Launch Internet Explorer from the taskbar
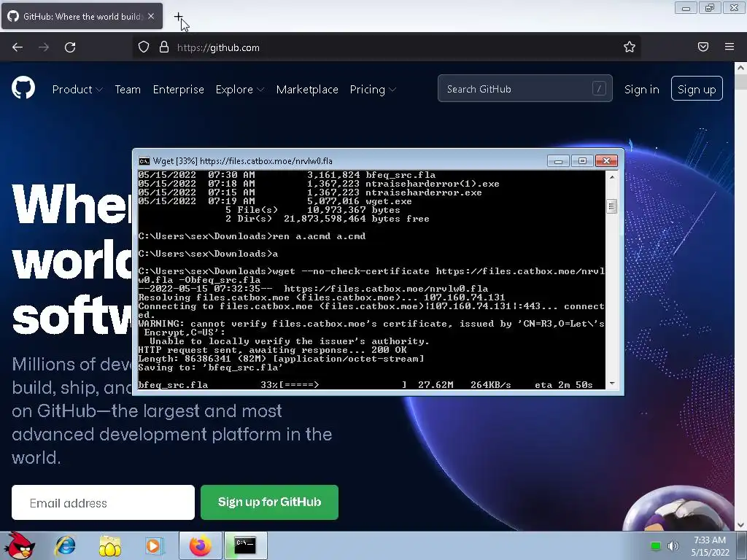The height and width of the screenshot is (560, 747). (x=65, y=545)
